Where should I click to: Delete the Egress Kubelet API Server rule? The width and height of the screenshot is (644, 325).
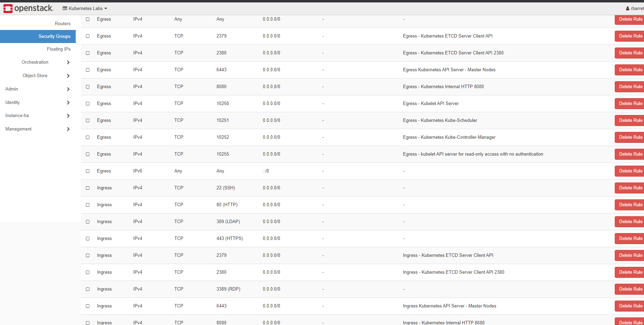[x=631, y=103]
